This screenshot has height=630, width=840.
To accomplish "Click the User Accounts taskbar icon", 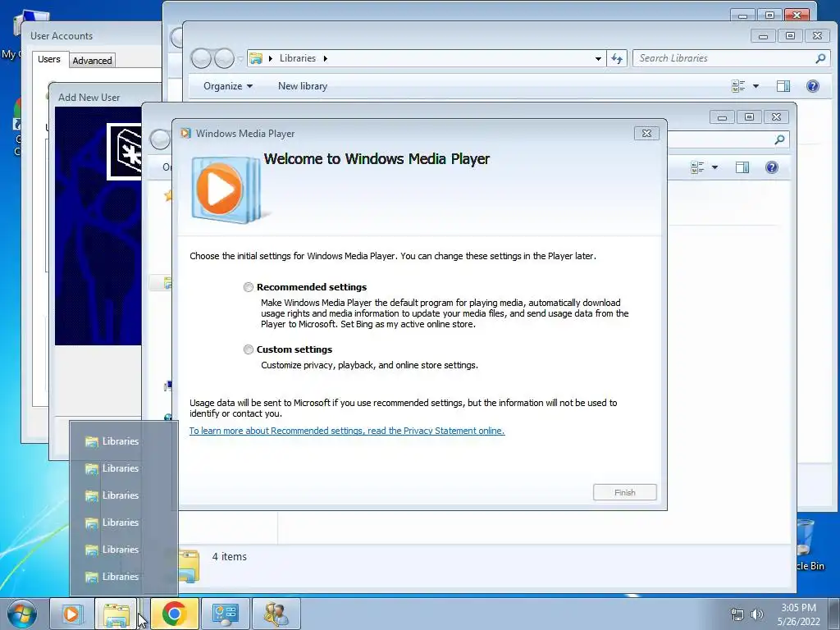I will pos(276,614).
